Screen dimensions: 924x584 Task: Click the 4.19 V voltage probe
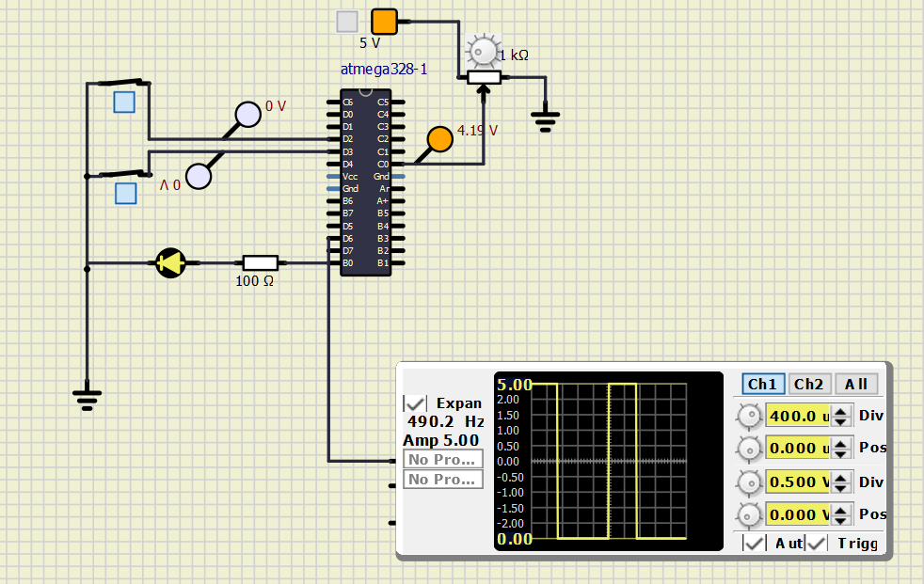click(438, 139)
